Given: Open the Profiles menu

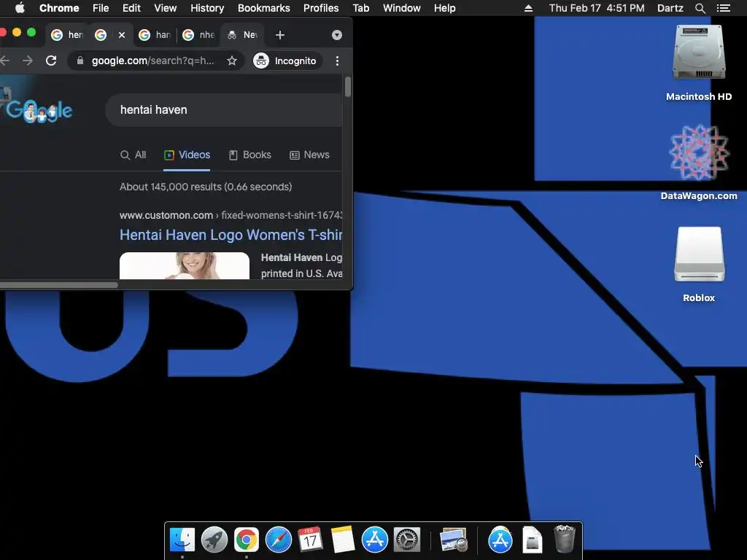Looking at the screenshot, I should click(x=321, y=8).
